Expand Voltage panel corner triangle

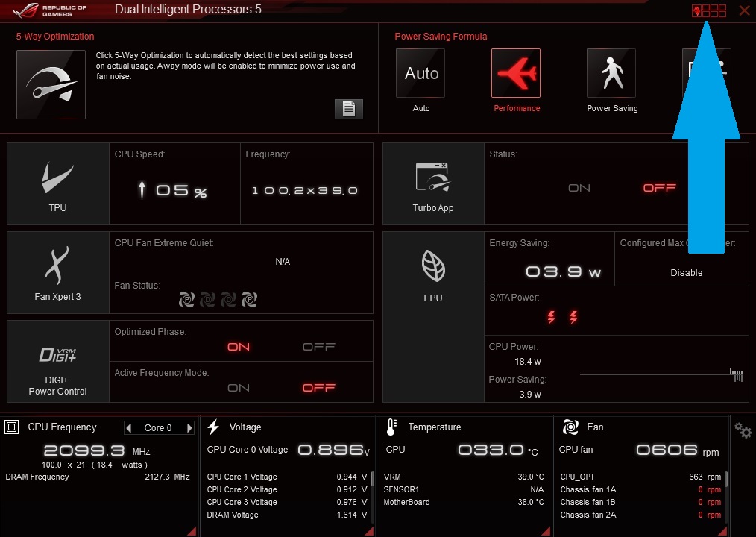tap(369, 531)
